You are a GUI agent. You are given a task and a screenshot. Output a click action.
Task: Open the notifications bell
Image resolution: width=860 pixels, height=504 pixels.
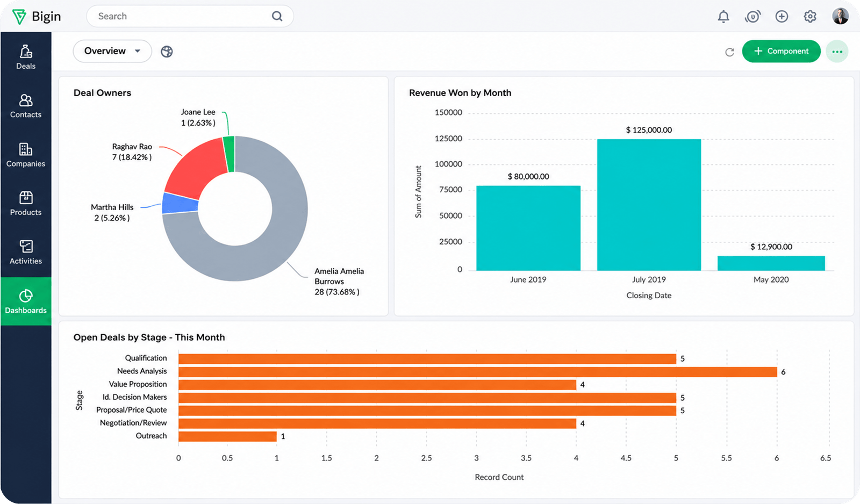(723, 17)
